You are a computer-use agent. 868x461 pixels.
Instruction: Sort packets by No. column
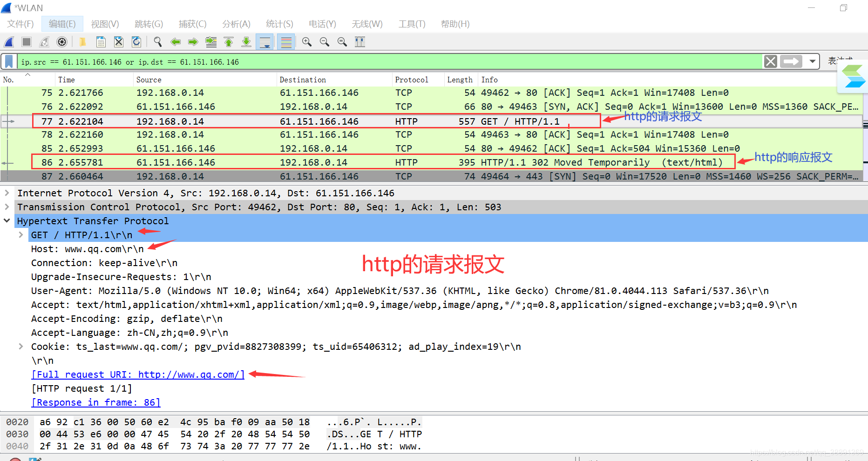(x=28, y=80)
